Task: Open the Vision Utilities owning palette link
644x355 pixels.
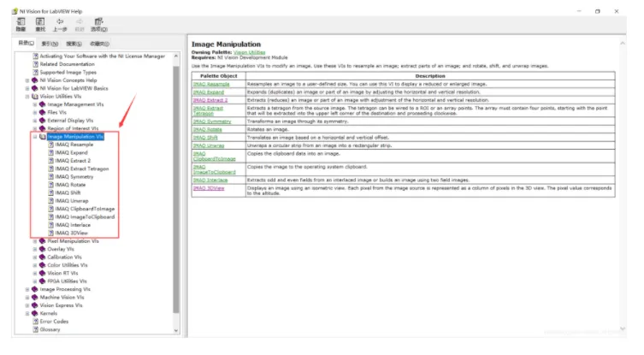Action: pyautogui.click(x=249, y=52)
